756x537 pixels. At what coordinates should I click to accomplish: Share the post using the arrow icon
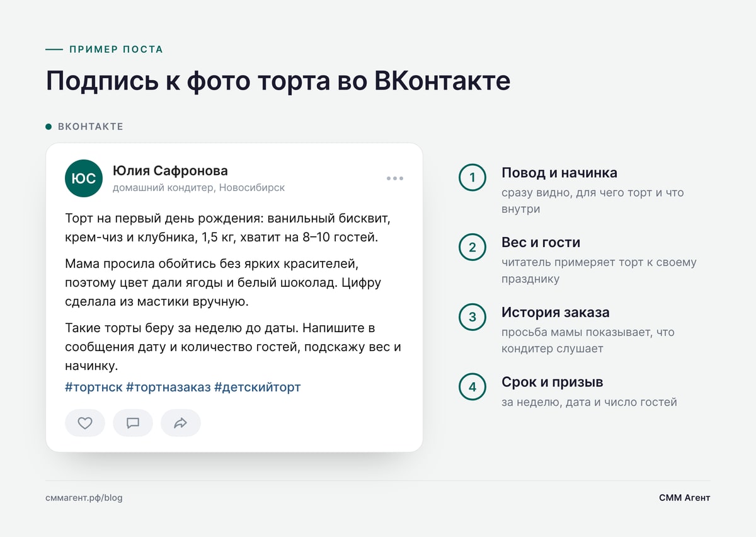point(181,423)
